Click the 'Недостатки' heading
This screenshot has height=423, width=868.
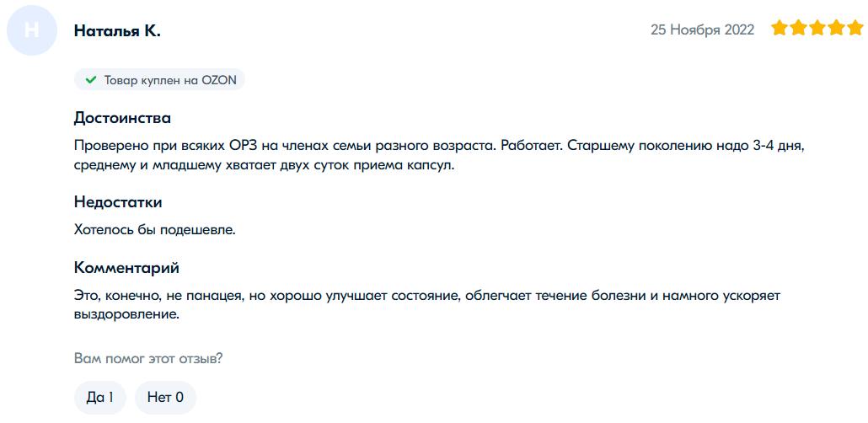[x=118, y=202]
